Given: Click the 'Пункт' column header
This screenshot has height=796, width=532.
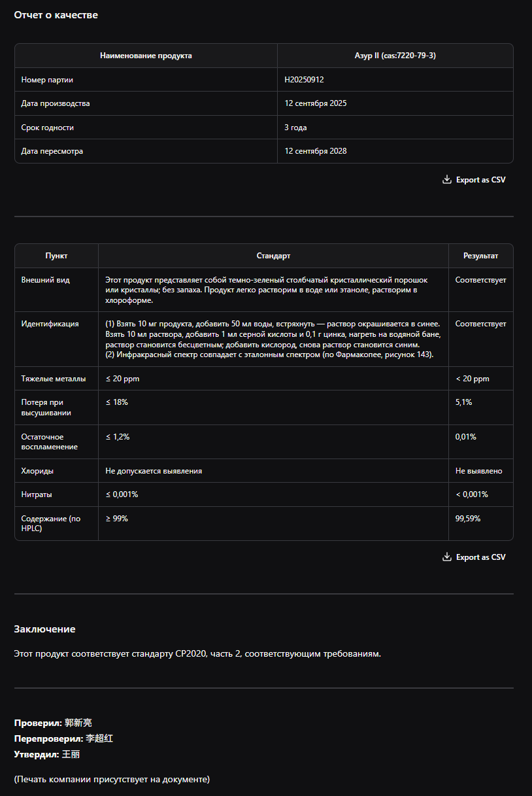Looking at the screenshot, I should pyautogui.click(x=56, y=256).
